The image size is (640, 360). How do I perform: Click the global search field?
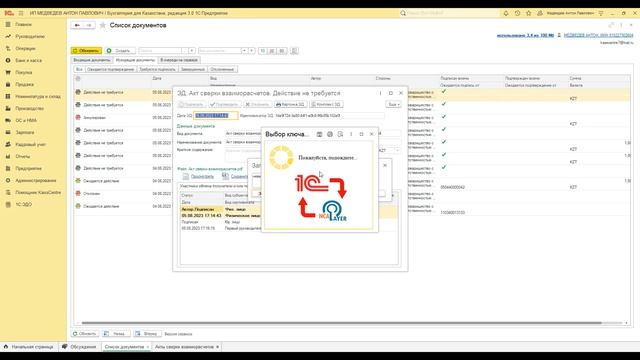[449, 13]
